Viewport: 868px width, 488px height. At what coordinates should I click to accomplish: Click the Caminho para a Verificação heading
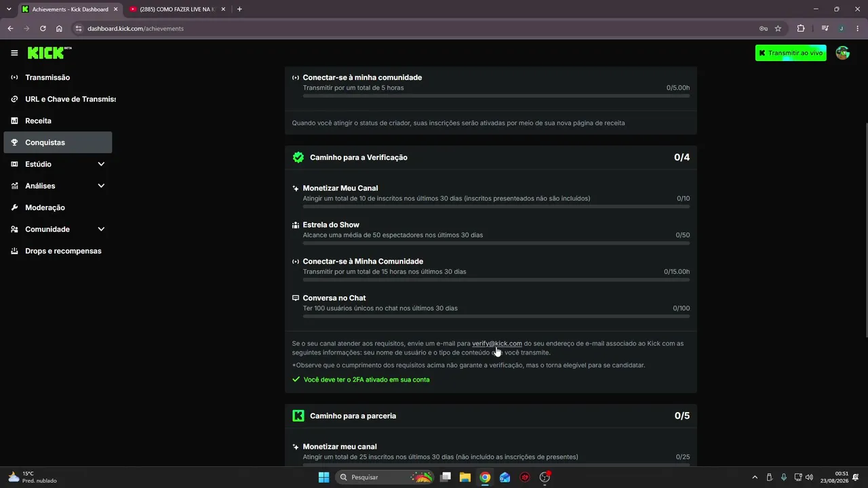(359, 157)
